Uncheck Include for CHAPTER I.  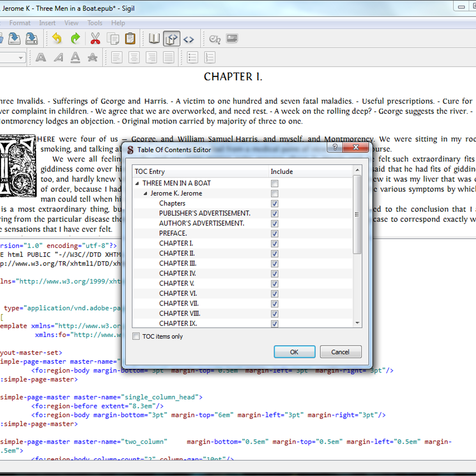(x=275, y=244)
